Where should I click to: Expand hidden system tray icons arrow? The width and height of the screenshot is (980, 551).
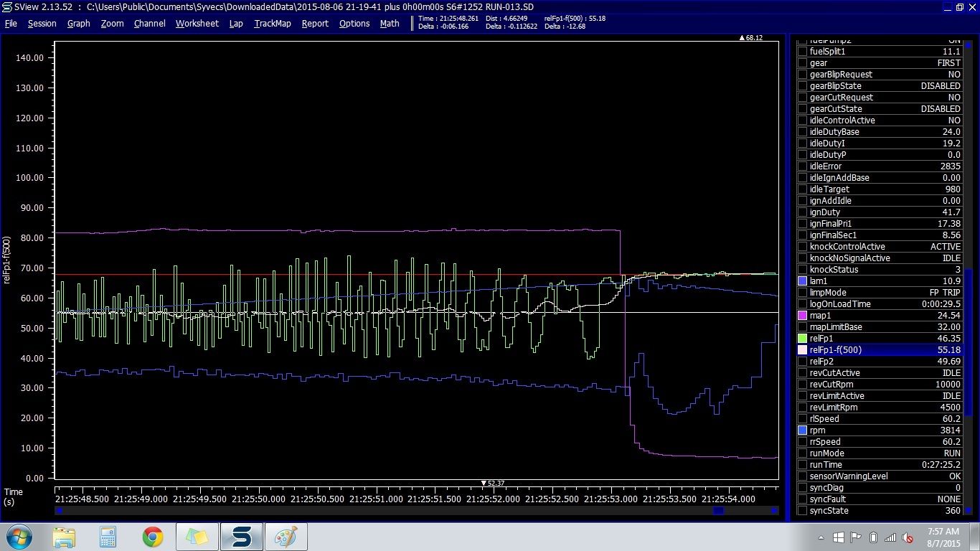coord(821,537)
